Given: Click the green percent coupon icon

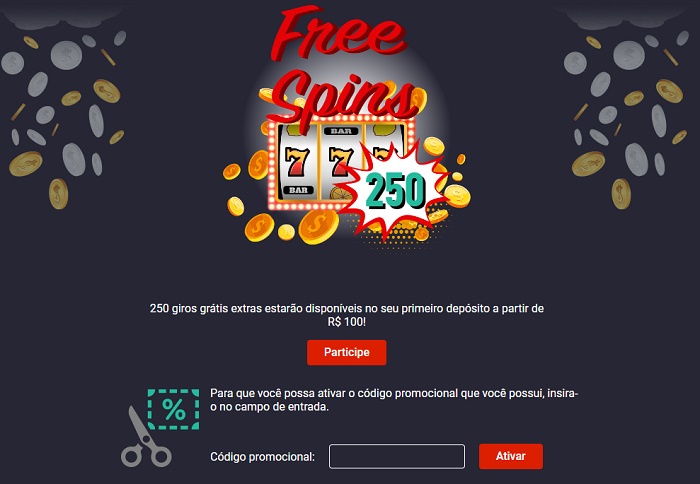Looking at the screenshot, I should [174, 409].
